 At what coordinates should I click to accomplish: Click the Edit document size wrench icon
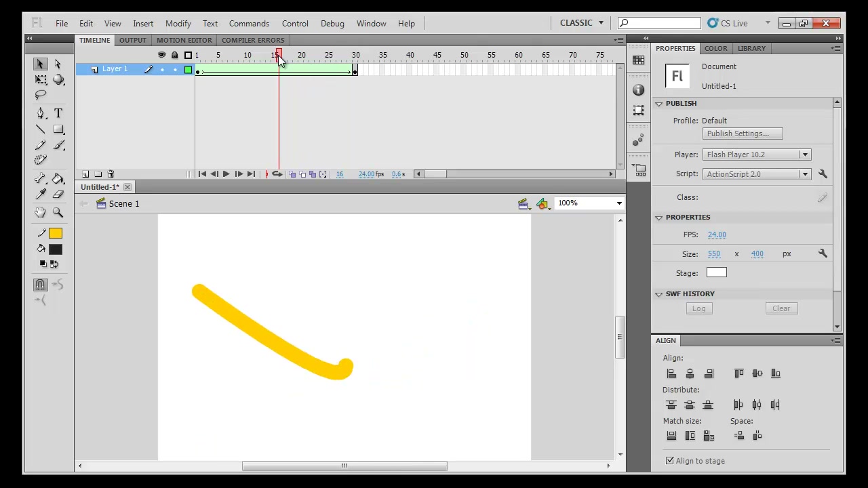click(x=823, y=253)
